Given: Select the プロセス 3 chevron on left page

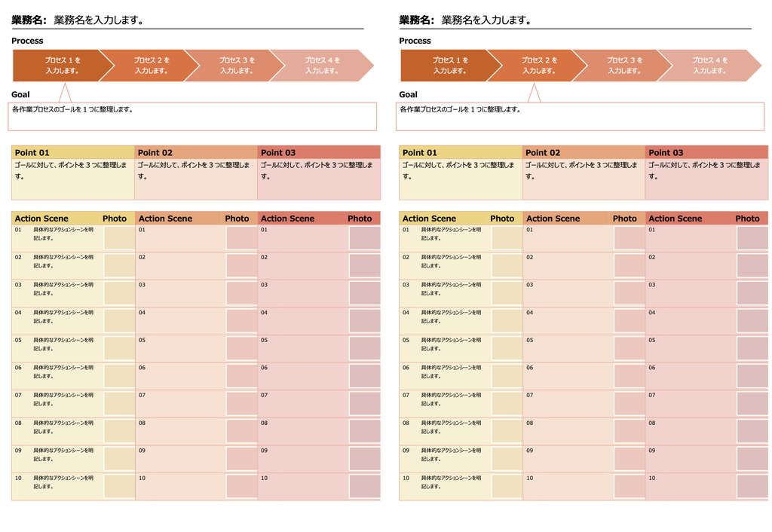Looking at the screenshot, I should tap(235, 66).
